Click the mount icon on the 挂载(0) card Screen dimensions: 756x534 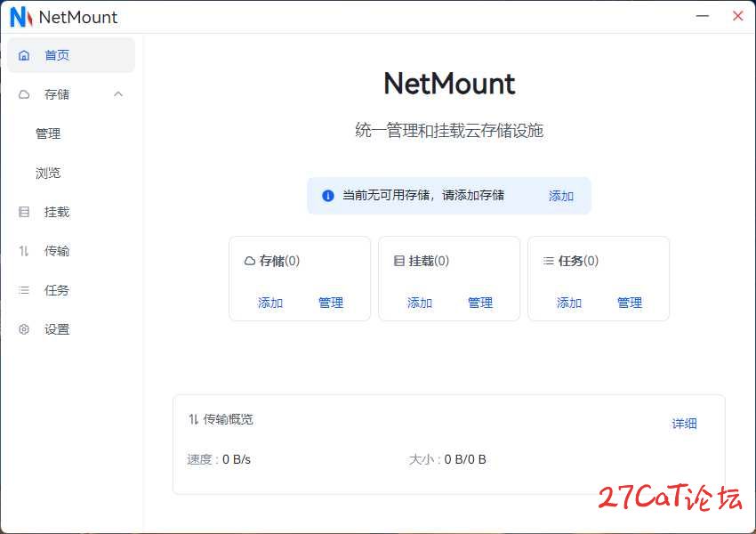pos(399,261)
